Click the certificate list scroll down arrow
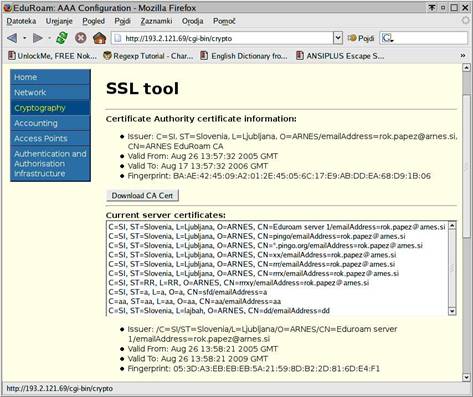Viewport: 473px width, 397px height. pos(452,311)
